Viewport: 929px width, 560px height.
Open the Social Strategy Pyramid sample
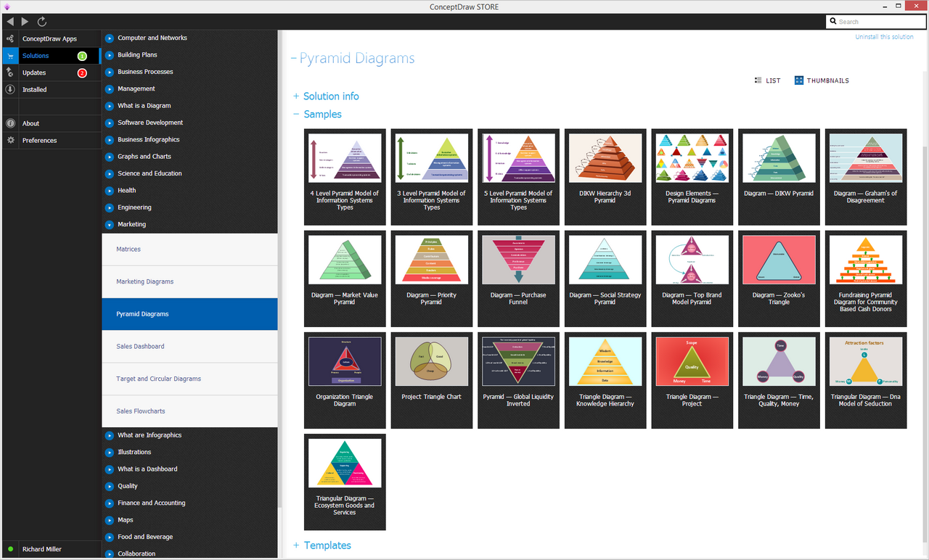[x=605, y=279]
